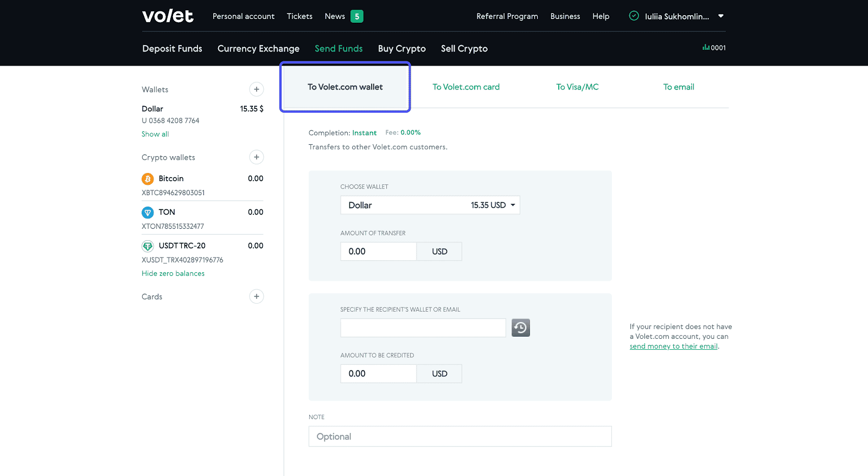868x476 pixels.
Task: Click the Cards section heading
Action: pyautogui.click(x=152, y=297)
